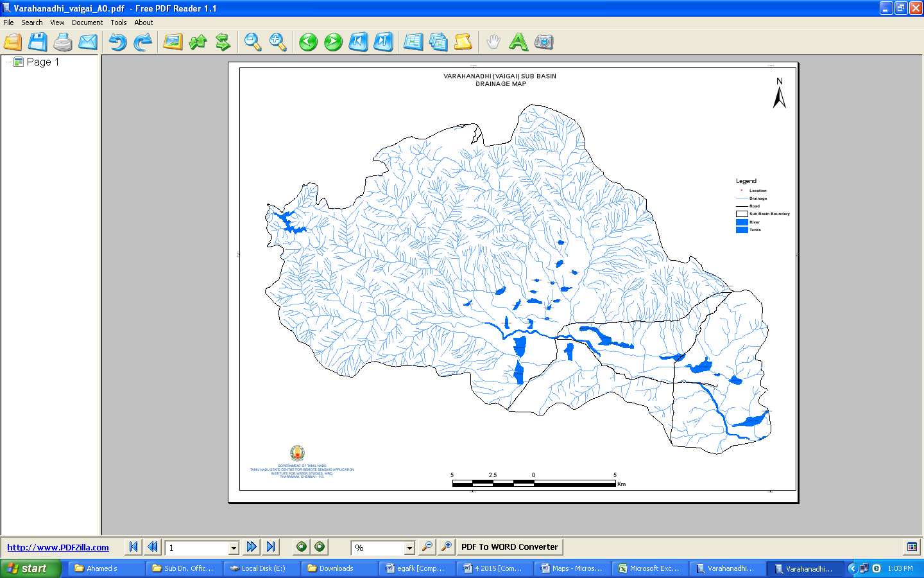
Task: Go to previous view with green back arrow
Action: click(308, 42)
